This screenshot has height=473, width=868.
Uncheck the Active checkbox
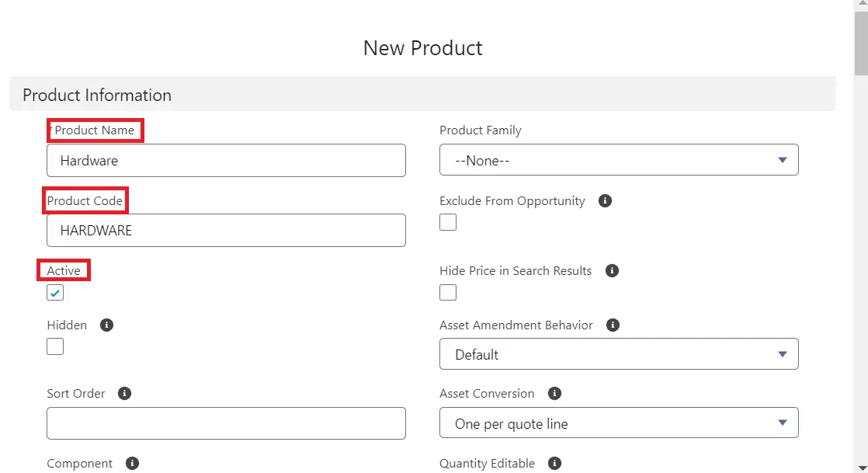coord(55,293)
